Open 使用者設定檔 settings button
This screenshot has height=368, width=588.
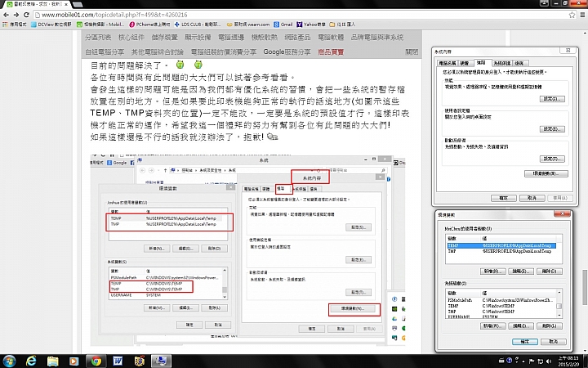pyautogui.click(x=552, y=129)
